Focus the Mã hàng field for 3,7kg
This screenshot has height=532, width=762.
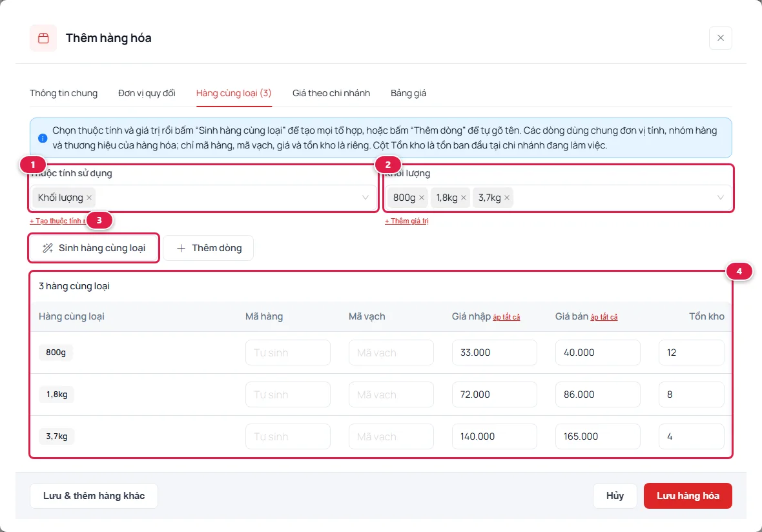[288, 436]
